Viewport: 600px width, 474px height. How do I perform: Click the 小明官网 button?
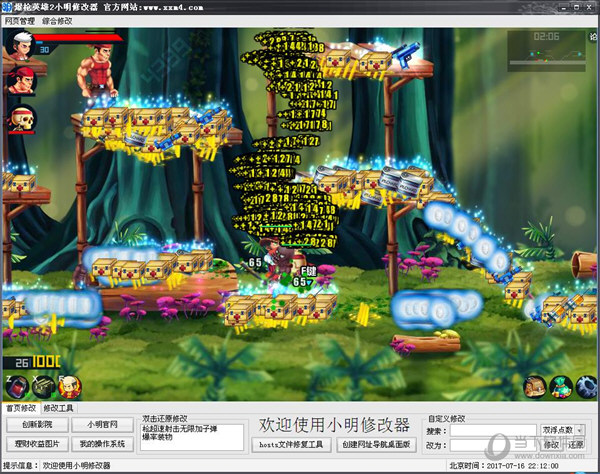tap(102, 425)
